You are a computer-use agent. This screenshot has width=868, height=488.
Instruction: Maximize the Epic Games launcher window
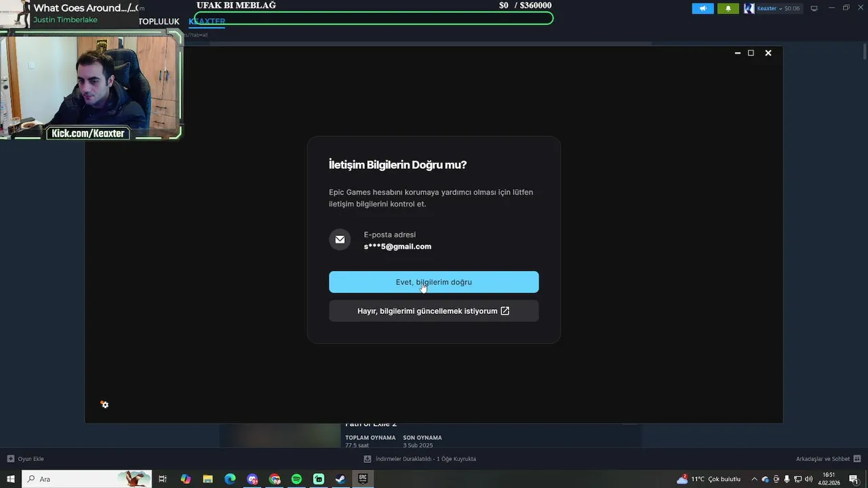(x=751, y=53)
